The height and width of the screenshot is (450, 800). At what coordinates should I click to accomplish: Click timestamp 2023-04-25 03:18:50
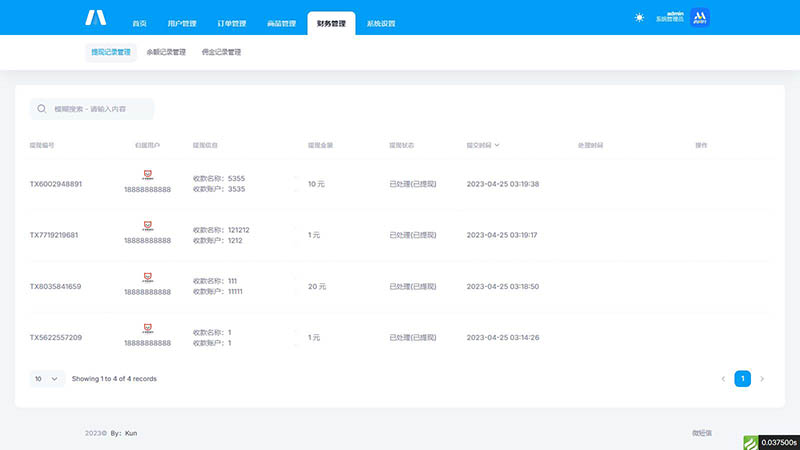(503, 287)
